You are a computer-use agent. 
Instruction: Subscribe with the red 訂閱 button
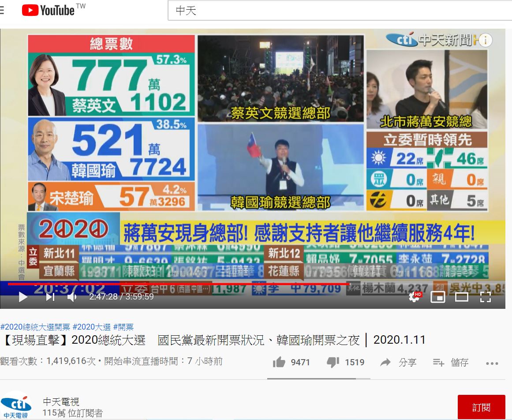[x=481, y=407]
